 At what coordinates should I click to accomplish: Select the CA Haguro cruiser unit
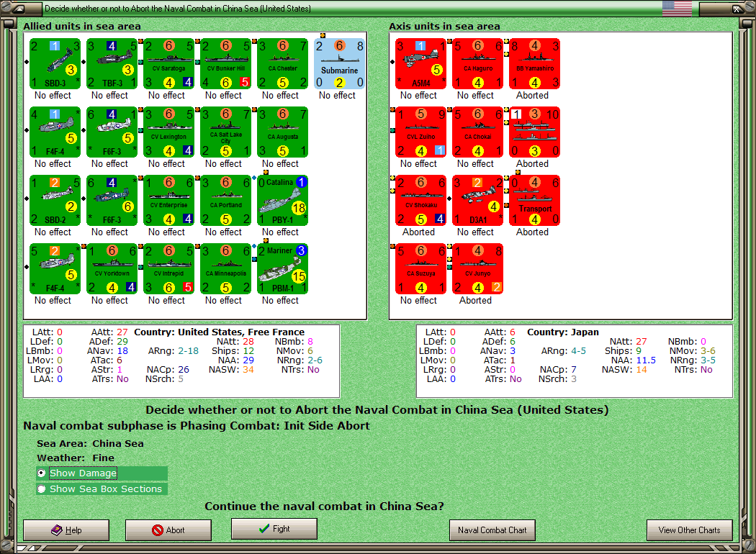pyautogui.click(x=478, y=64)
